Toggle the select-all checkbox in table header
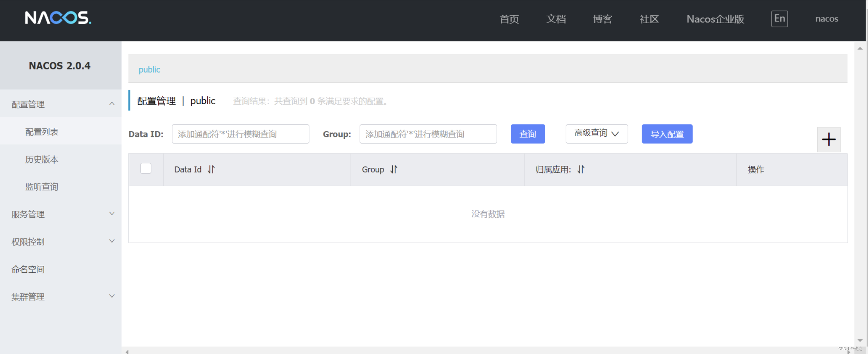868x354 pixels. pos(145,168)
